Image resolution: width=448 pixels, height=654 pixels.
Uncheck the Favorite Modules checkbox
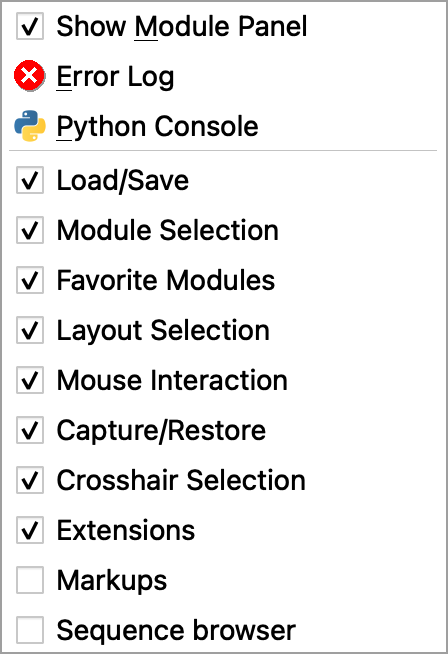(x=30, y=280)
